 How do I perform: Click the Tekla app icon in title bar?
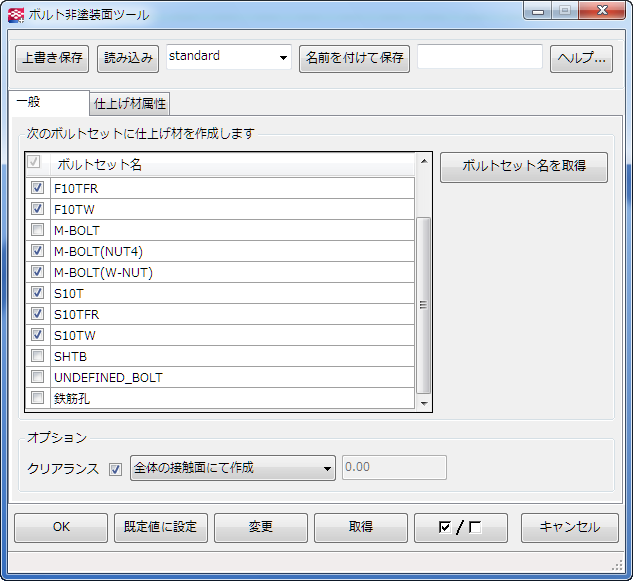click(16, 15)
